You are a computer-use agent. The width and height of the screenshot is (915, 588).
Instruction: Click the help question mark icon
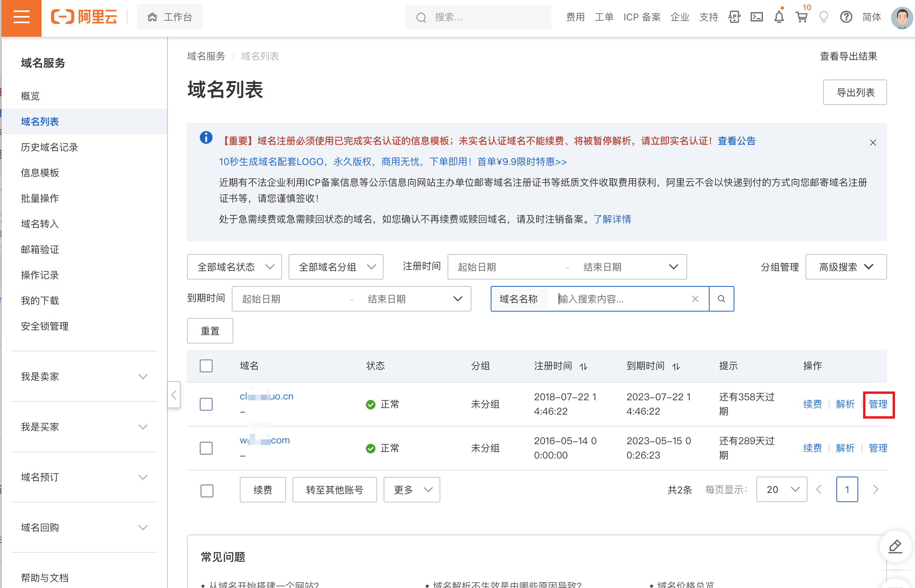click(x=845, y=17)
